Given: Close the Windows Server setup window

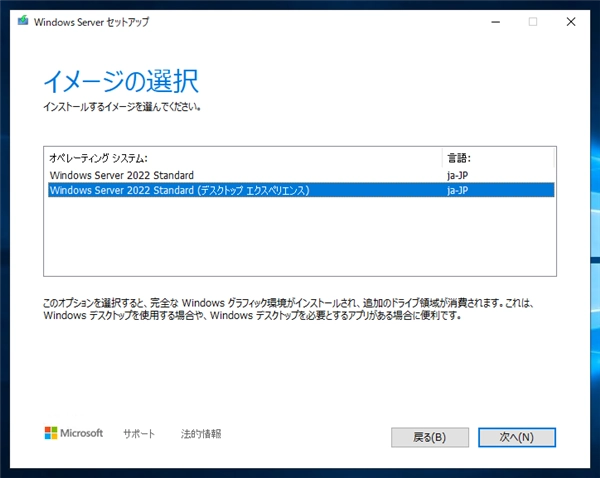Looking at the screenshot, I should 571,22.
